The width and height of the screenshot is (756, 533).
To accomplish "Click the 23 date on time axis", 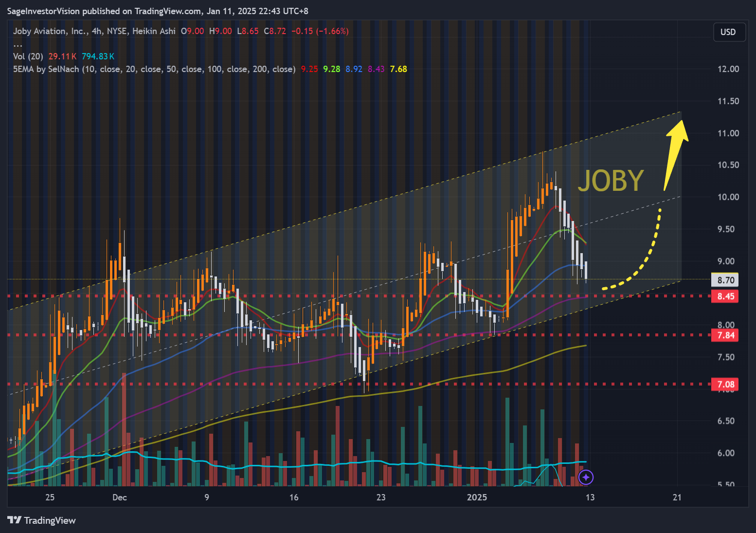I will click(381, 497).
